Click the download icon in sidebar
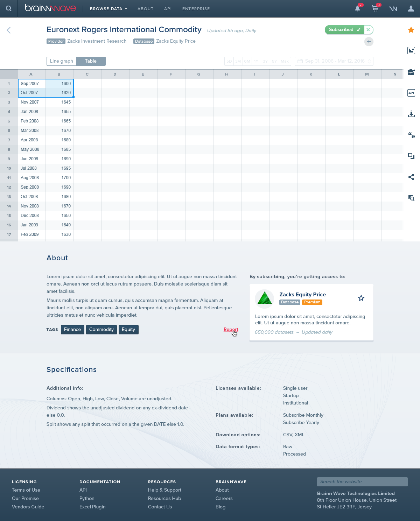The height and width of the screenshot is (521, 420). pyautogui.click(x=411, y=114)
